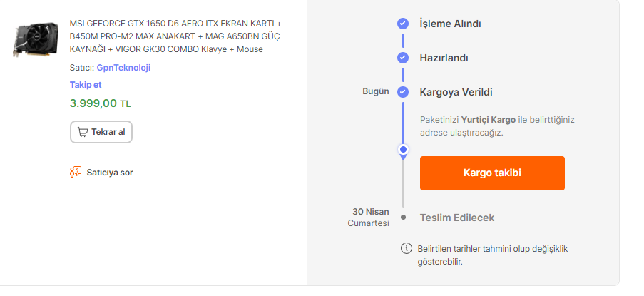This screenshot has width=644, height=296.
Task: Click the info icon beside the date notice
Action: [407, 248]
